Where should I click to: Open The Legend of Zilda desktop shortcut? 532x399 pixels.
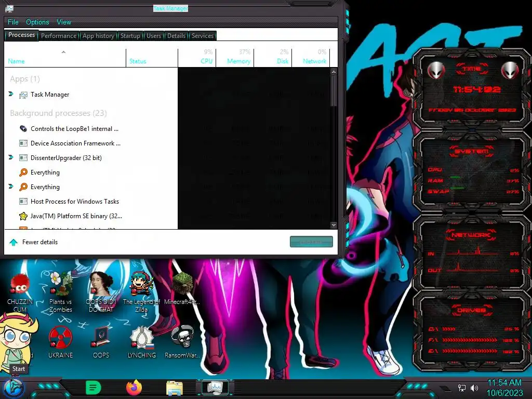141,293
